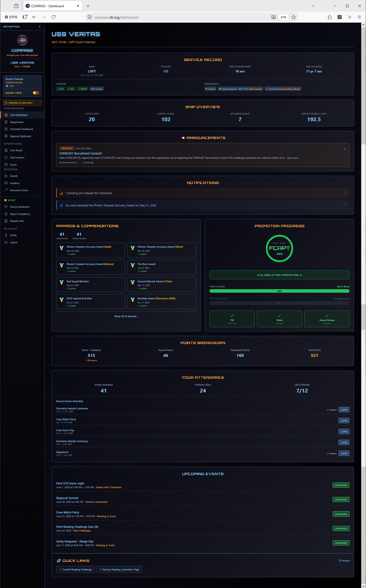The height and width of the screenshot is (588, 366).
Task: Open the Crew Dashboard home icon
Action: 6,115
